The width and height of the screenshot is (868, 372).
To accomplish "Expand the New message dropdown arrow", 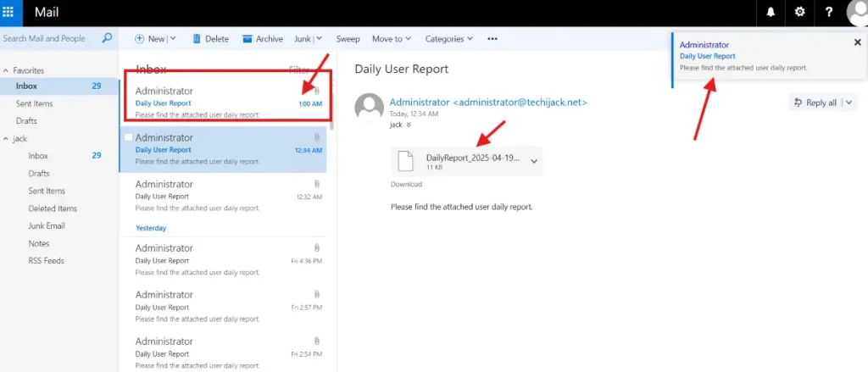I will (173, 39).
